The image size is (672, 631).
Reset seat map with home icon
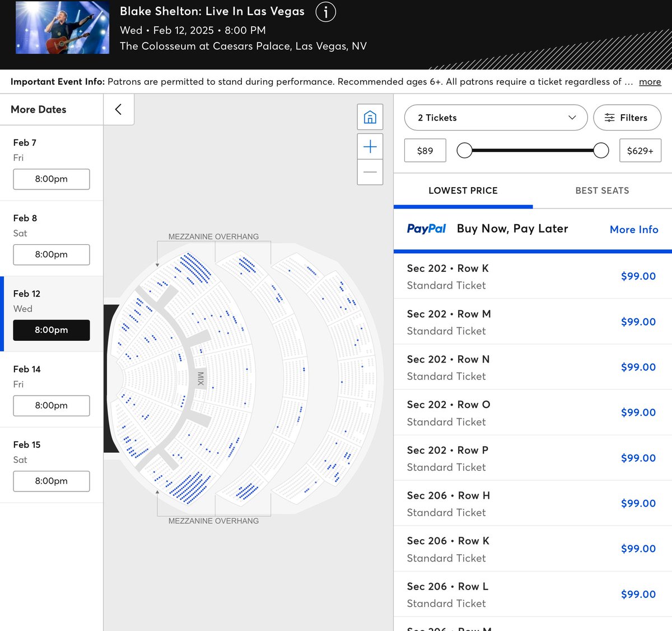tap(370, 117)
